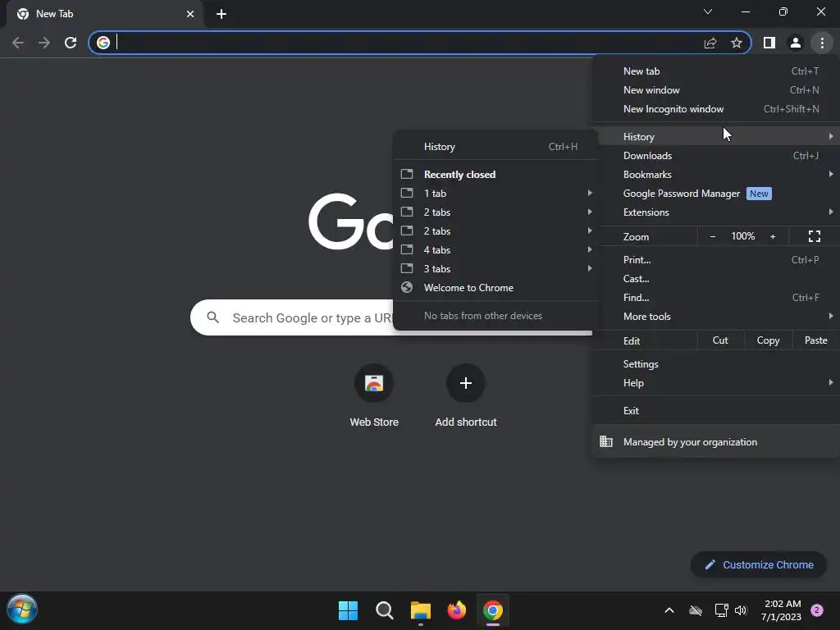Open a new tab with the plus button
The width and height of the screenshot is (840, 630).
(221, 14)
